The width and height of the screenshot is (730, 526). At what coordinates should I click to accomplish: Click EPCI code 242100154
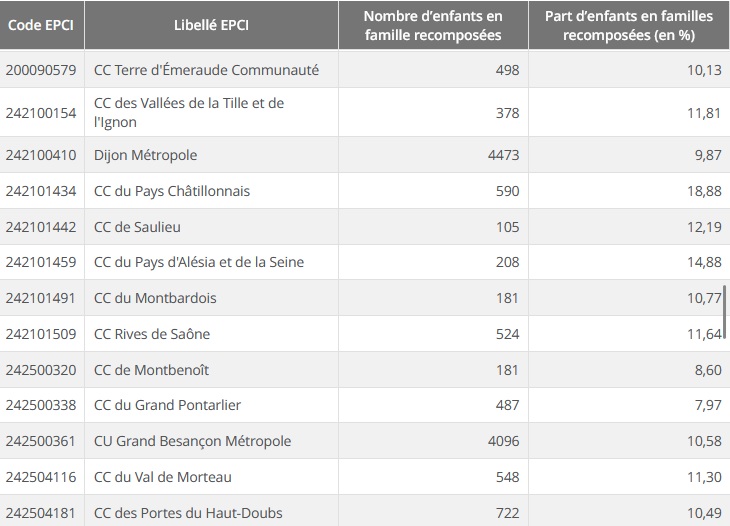click(41, 113)
